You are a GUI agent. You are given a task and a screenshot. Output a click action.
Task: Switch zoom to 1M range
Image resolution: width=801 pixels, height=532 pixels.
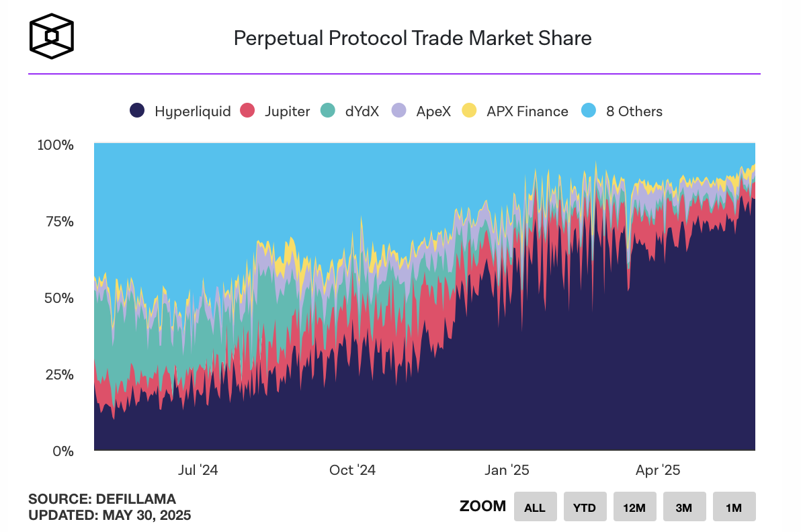(x=734, y=506)
